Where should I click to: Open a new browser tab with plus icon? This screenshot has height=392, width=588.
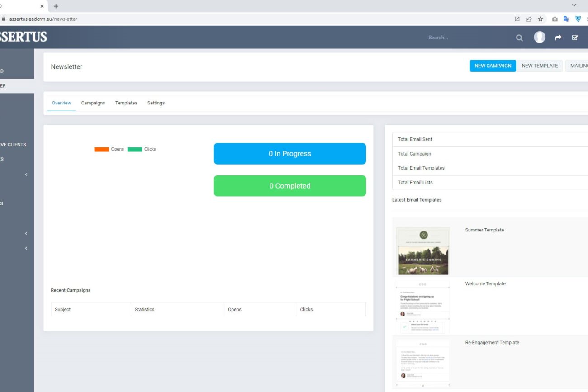pos(56,6)
